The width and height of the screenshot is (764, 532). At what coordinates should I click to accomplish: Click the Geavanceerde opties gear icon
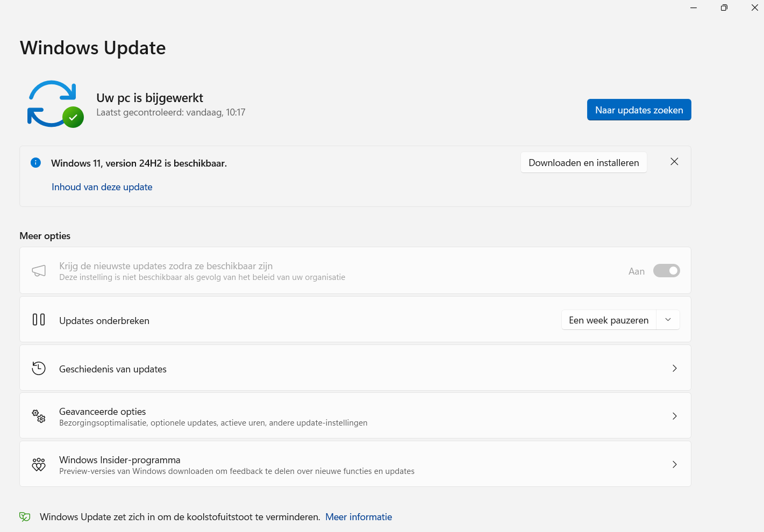[x=38, y=416]
